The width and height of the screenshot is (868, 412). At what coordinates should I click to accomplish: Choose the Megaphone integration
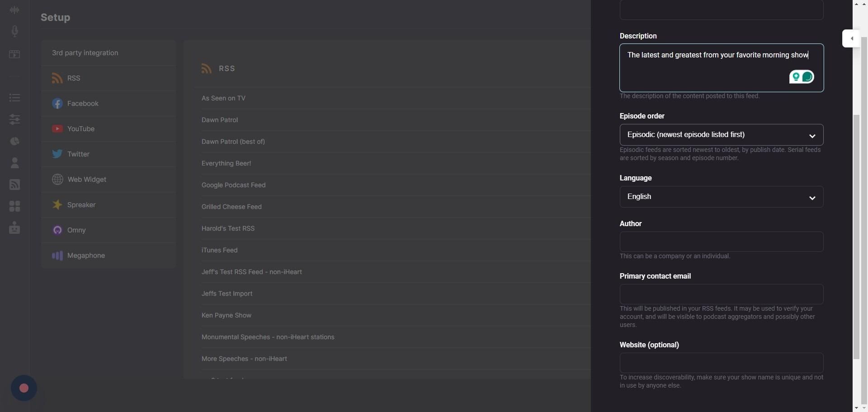86,256
